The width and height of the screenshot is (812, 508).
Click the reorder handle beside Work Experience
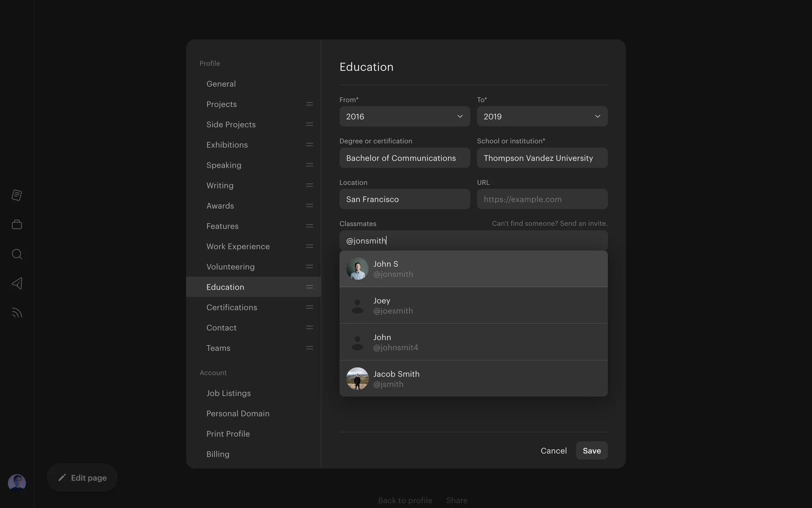[310, 246]
